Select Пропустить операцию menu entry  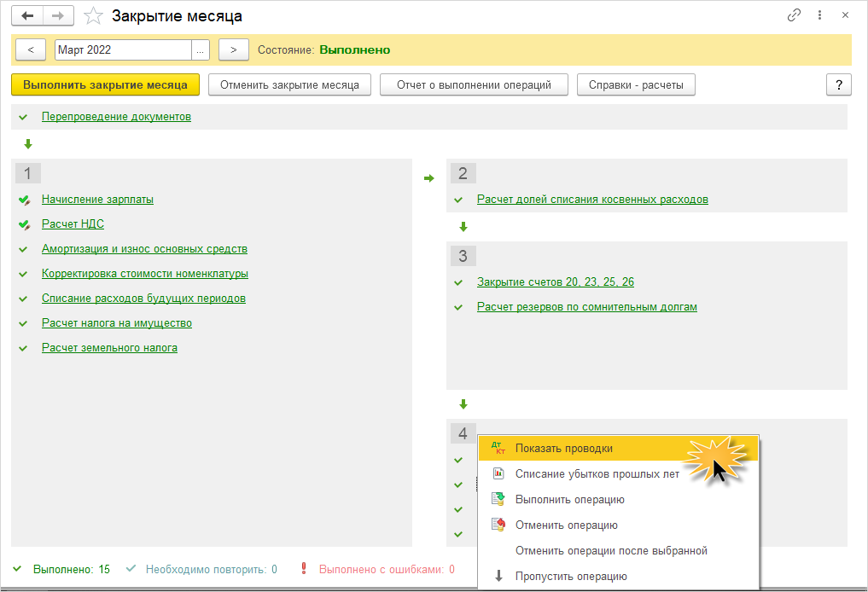click(571, 577)
